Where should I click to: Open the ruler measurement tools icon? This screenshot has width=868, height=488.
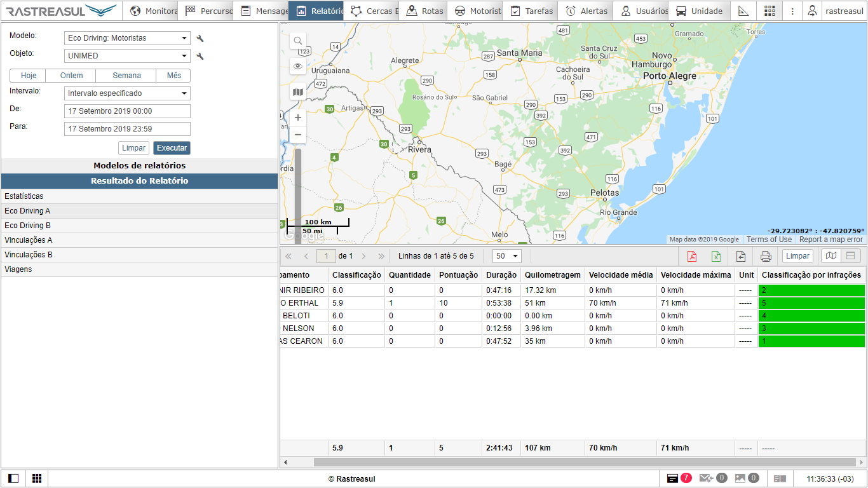point(743,11)
